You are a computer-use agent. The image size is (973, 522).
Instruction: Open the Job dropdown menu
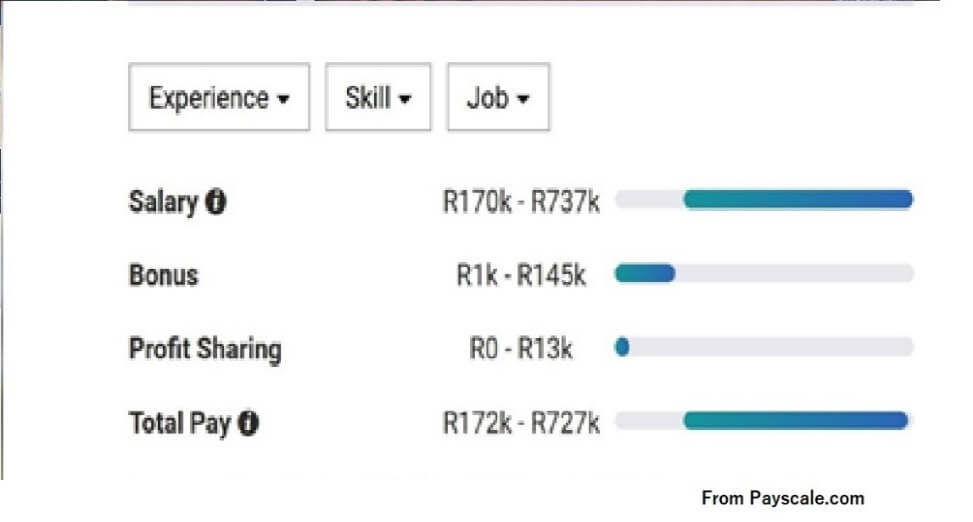[x=498, y=97]
